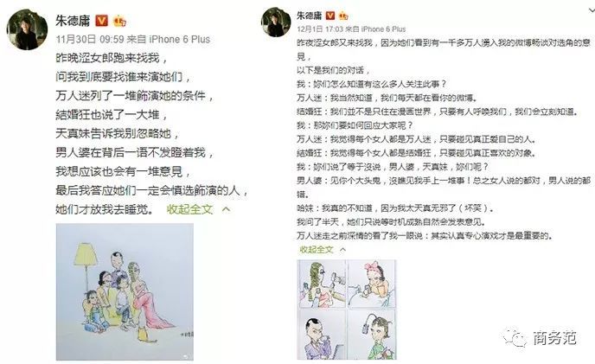Open the pink-bow girl cartoon thumbnail

372,284
